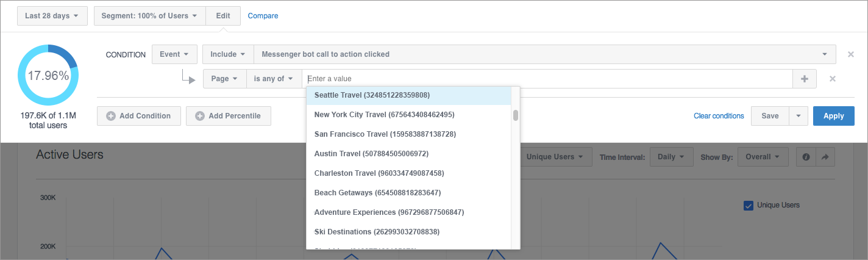This screenshot has width=868, height=260.
Task: Remove the event condition row
Action: click(850, 54)
